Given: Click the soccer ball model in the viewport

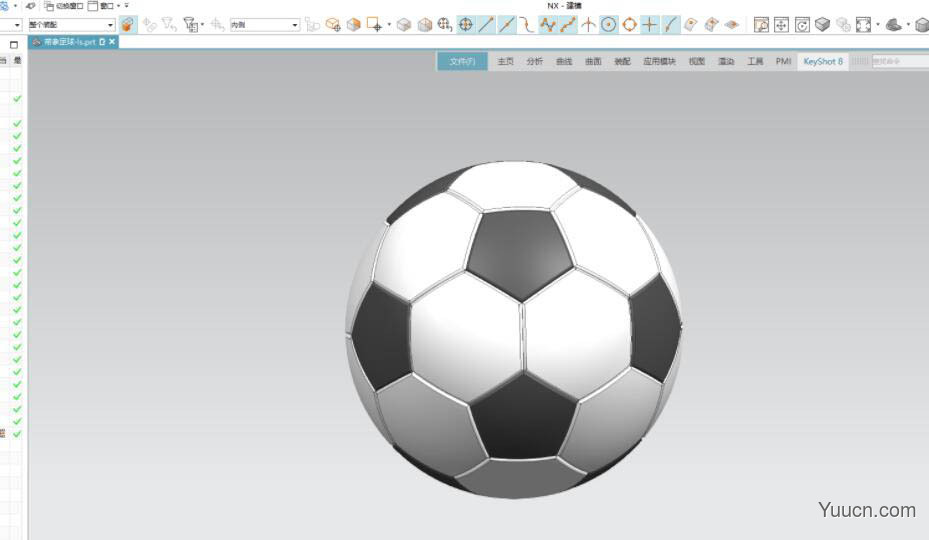Looking at the screenshot, I should [x=514, y=330].
